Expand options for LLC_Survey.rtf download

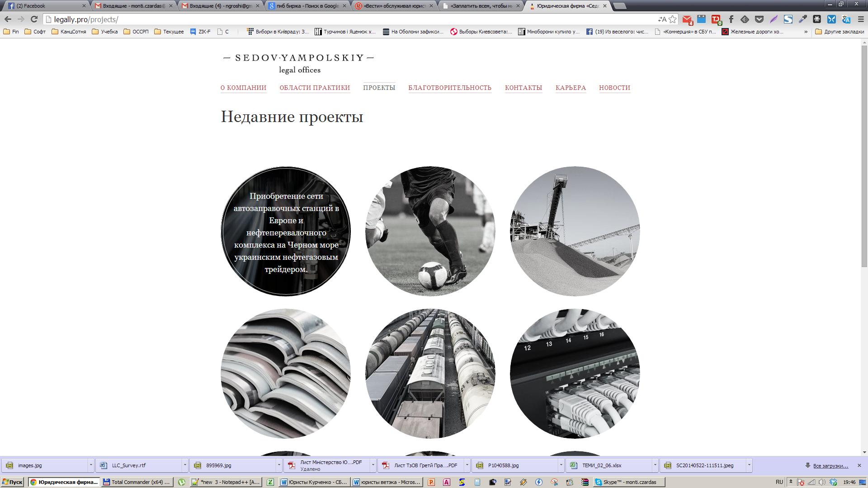coord(184,465)
